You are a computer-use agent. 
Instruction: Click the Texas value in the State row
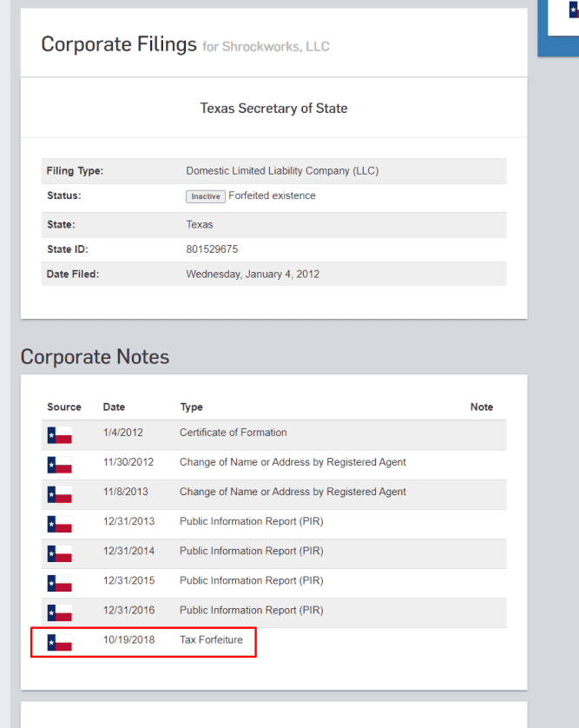(200, 225)
